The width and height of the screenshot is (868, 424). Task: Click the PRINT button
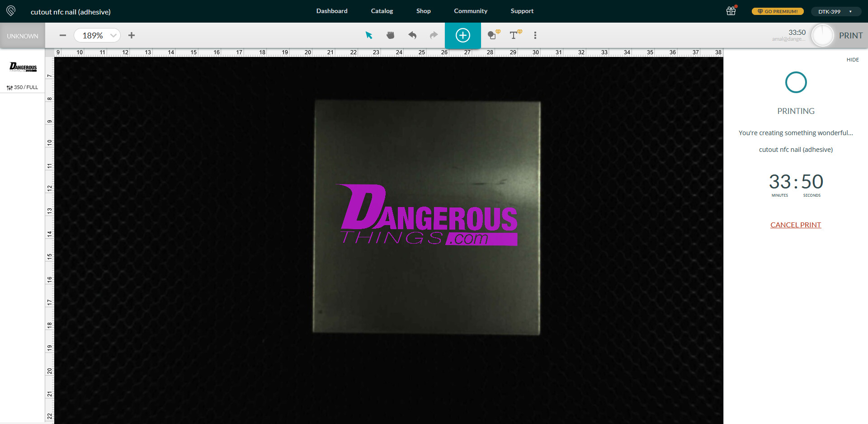pos(851,35)
